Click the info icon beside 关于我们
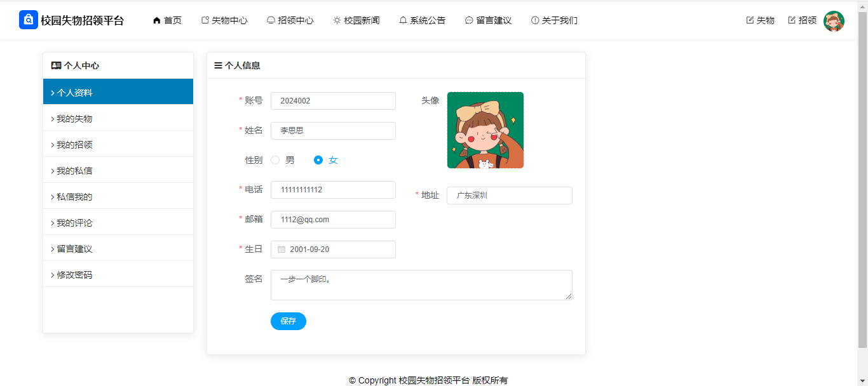The width and height of the screenshot is (868, 386). coord(535,20)
